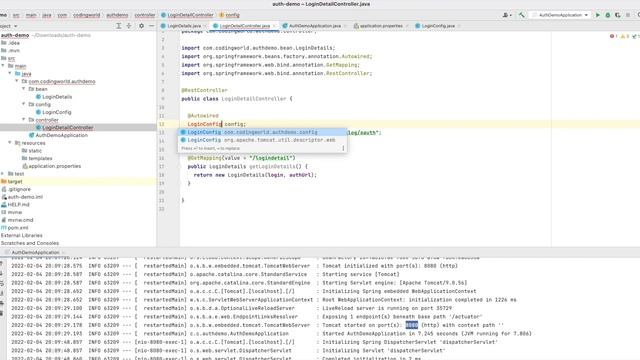Select the templates folder under resources

[37, 158]
